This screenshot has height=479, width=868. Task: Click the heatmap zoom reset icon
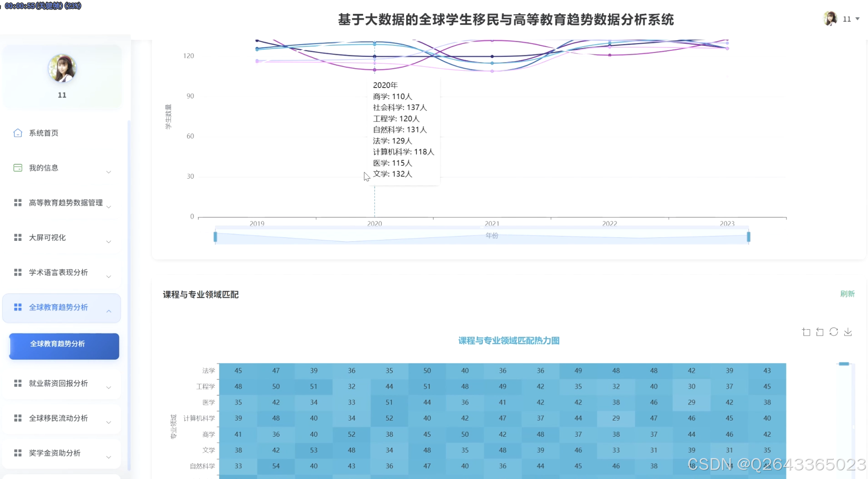[820, 332]
